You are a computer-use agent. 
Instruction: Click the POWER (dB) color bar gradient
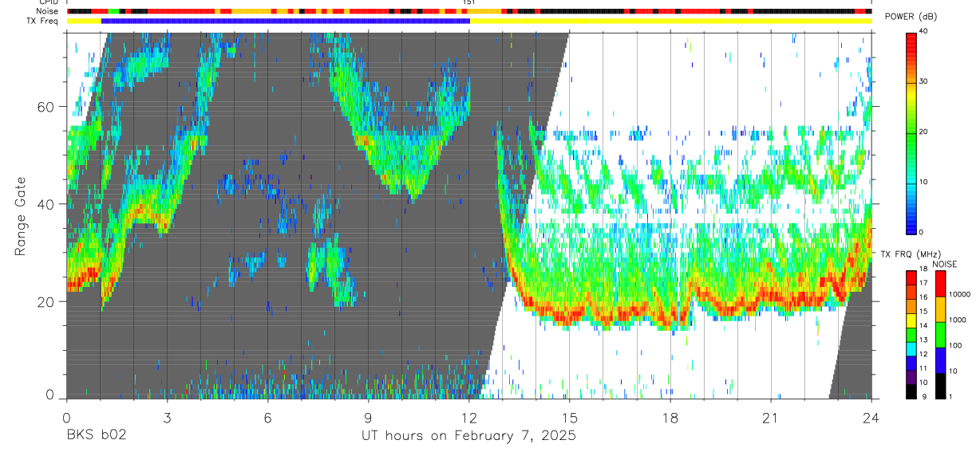912,132
